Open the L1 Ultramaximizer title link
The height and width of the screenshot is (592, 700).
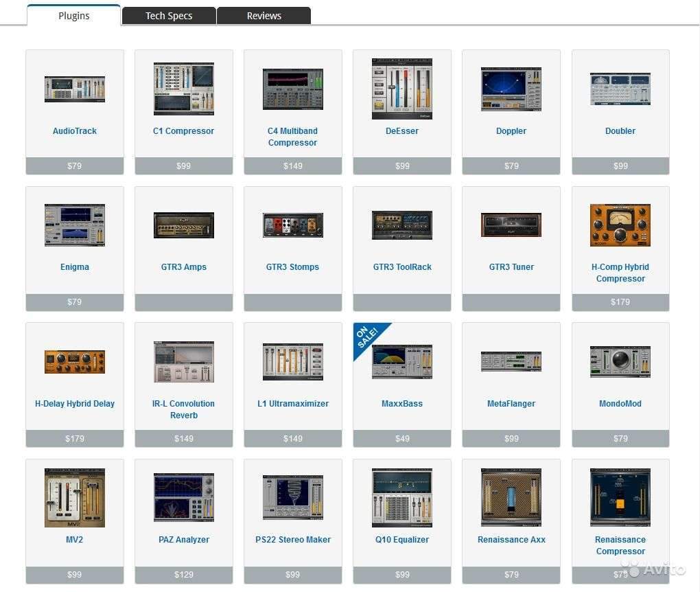pos(293,403)
